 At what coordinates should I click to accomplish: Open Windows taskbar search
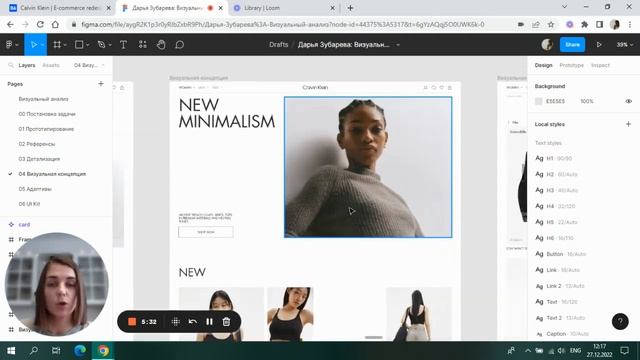[x=33, y=351]
